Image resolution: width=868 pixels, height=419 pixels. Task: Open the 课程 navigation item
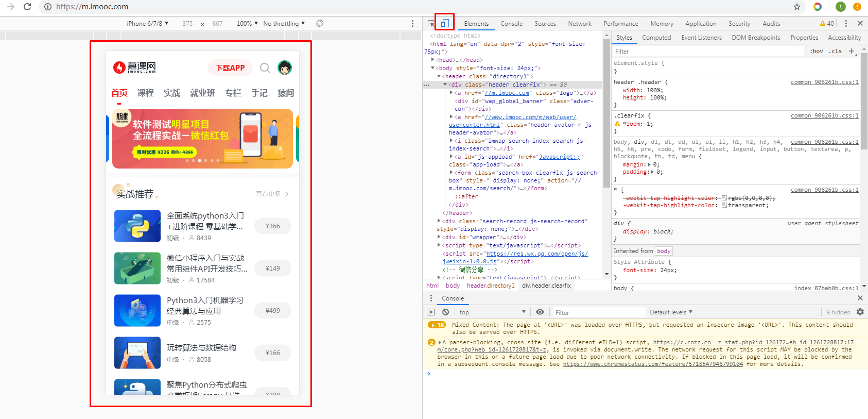146,93
